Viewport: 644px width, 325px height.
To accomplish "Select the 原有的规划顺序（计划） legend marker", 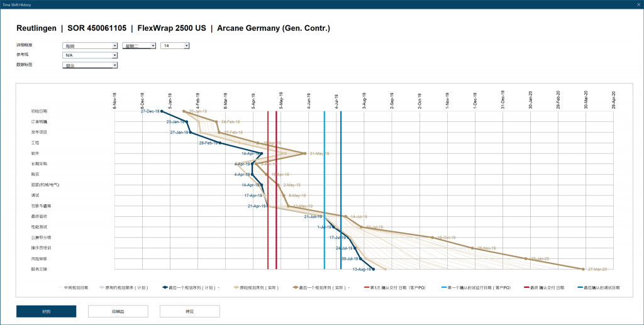I will pos(102,287).
